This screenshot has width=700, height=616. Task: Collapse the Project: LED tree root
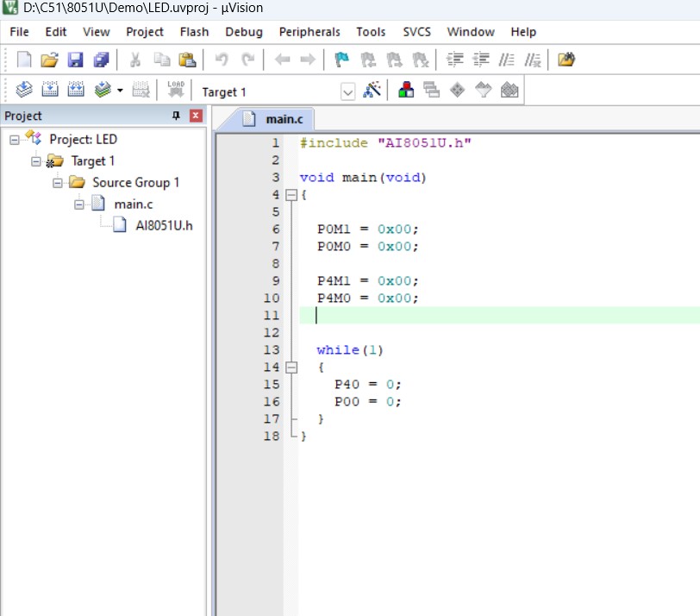tap(15, 140)
